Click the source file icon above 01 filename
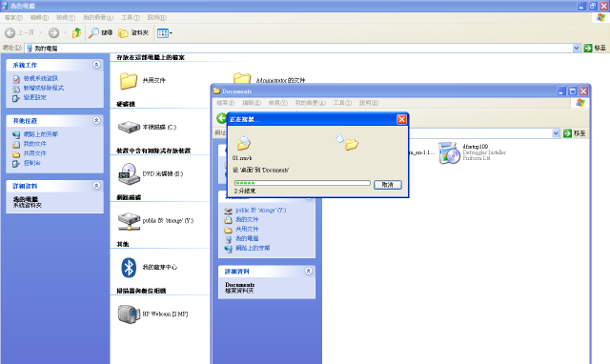 244,144
